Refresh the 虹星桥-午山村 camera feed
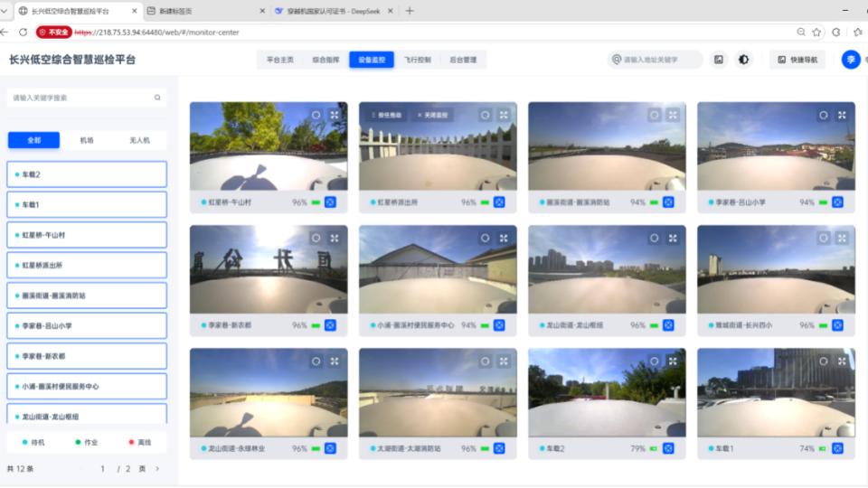 click(x=316, y=115)
